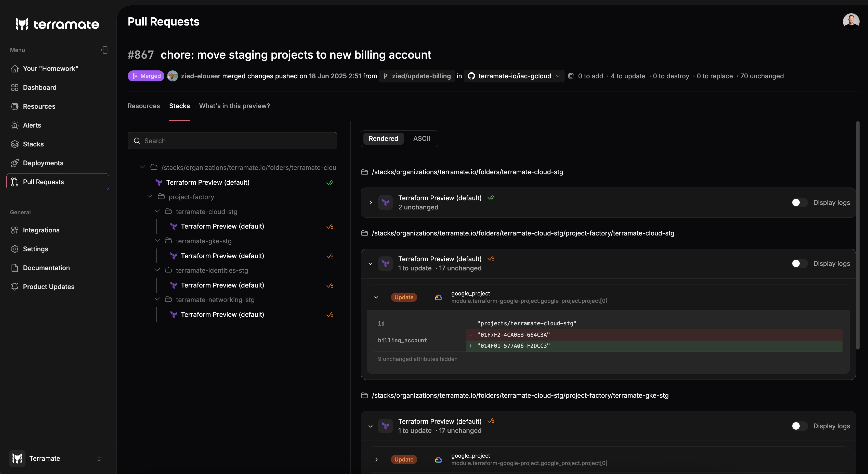The width and height of the screenshot is (868, 474).
Task: Click the home icon beside Your "Homework"
Action: pyautogui.click(x=15, y=68)
